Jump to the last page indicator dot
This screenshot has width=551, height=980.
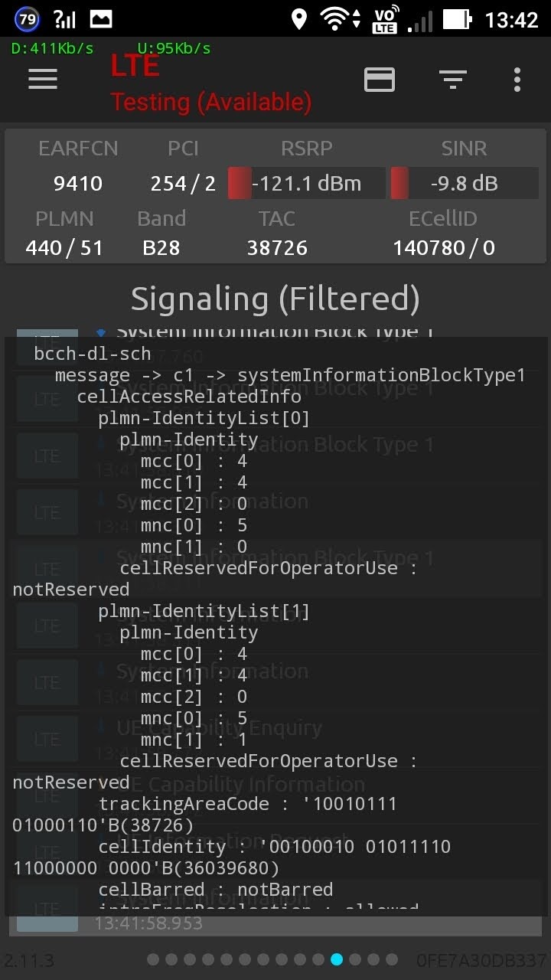[x=392, y=959]
